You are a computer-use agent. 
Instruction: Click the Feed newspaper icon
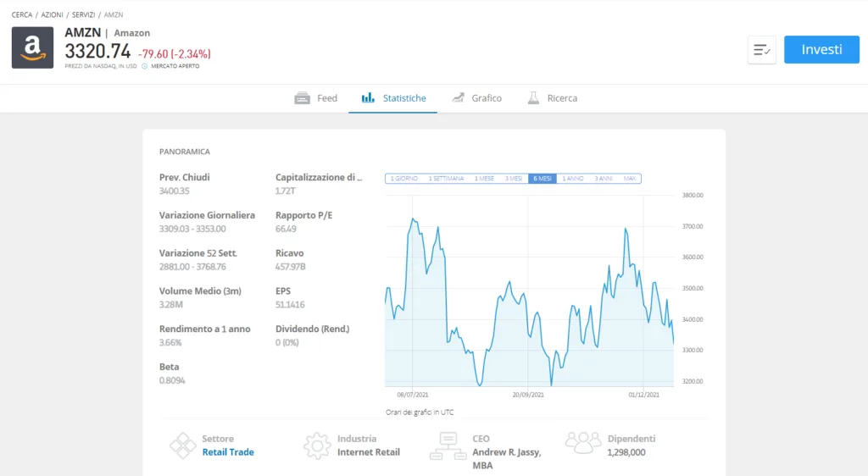pos(303,98)
